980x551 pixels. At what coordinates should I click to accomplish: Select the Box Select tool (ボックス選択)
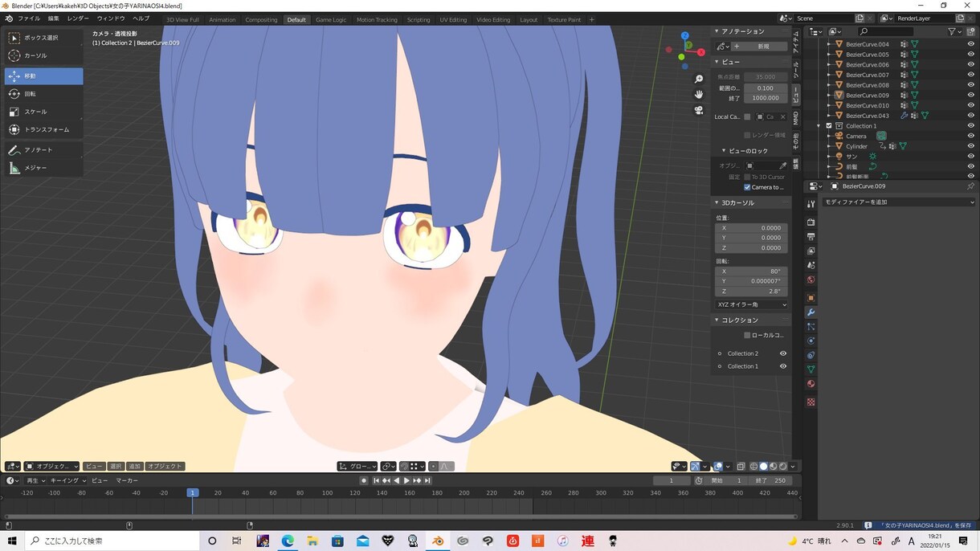pos(43,38)
